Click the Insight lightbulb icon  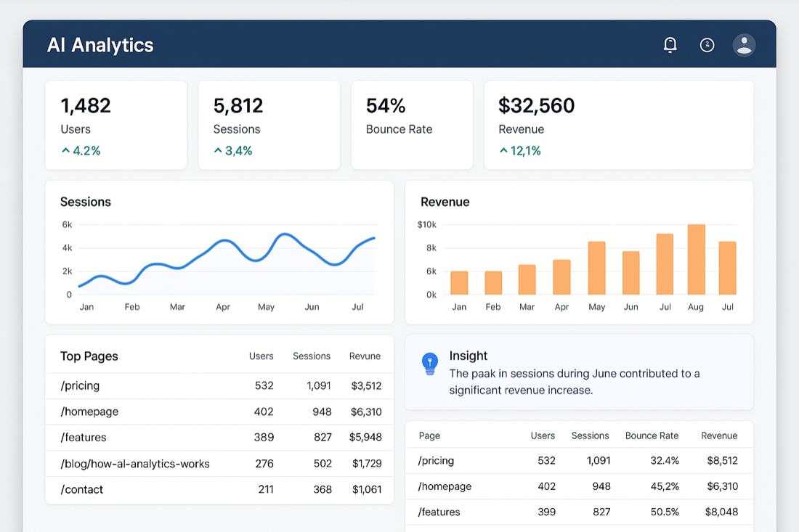pos(429,364)
